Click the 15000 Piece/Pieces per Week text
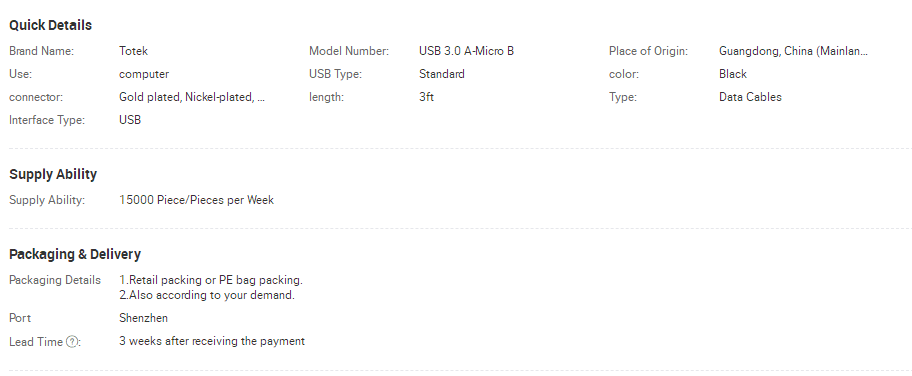Screen dimensions: 912x376 [x=197, y=200]
